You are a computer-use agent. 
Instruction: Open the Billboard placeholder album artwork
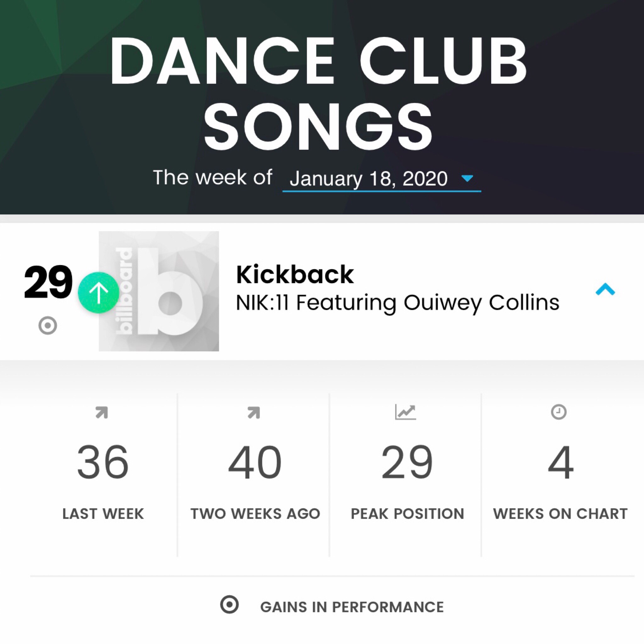(159, 291)
